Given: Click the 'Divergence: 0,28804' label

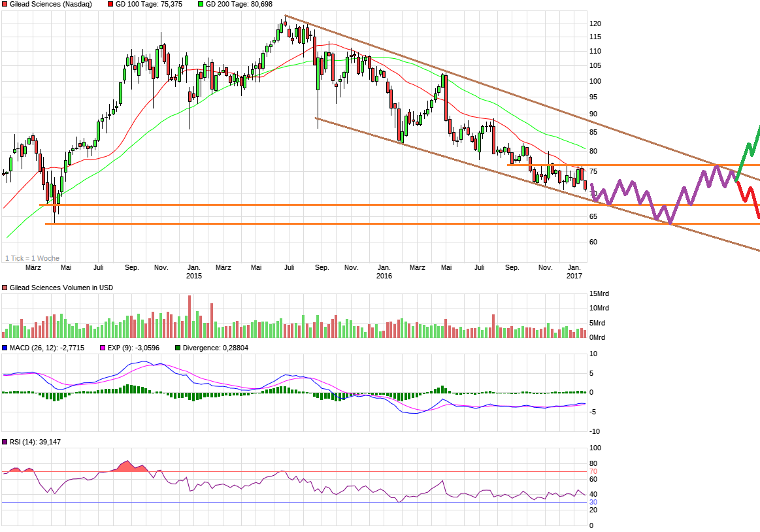Looking at the screenshot, I should (x=215, y=348).
